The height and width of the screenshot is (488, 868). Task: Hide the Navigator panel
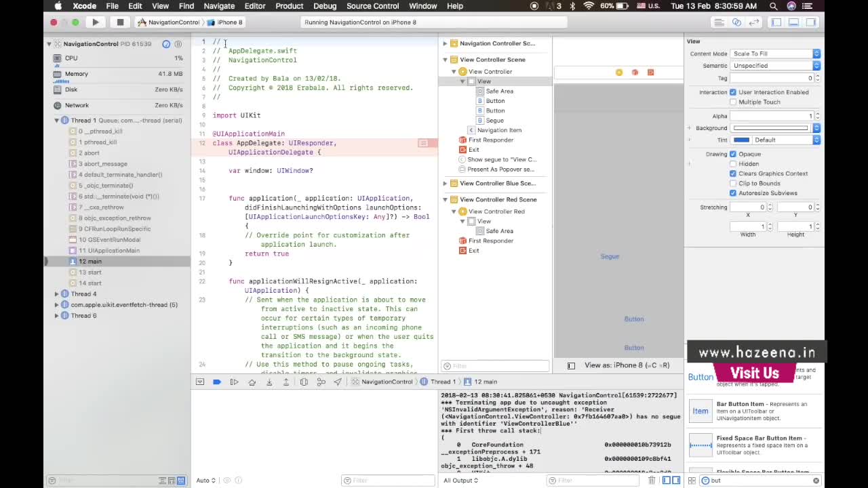click(776, 22)
